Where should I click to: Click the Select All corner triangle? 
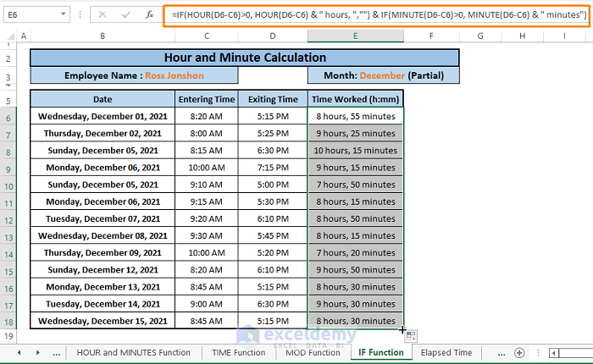tap(10, 36)
